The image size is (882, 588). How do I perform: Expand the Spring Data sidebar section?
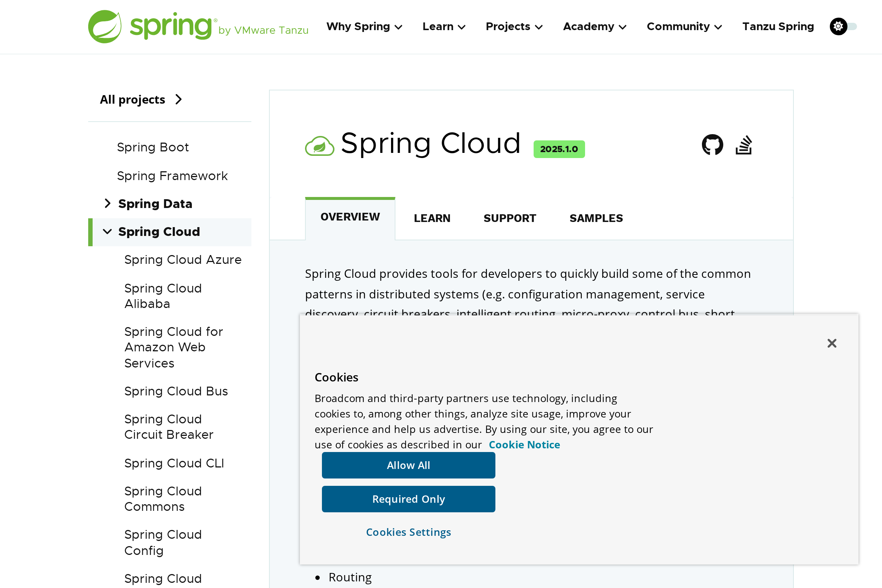(x=108, y=203)
